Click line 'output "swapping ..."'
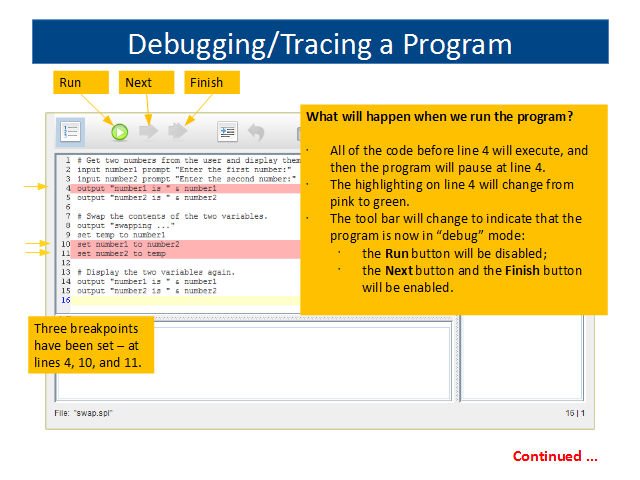Image resolution: width=640 pixels, height=480 pixels. click(126, 226)
